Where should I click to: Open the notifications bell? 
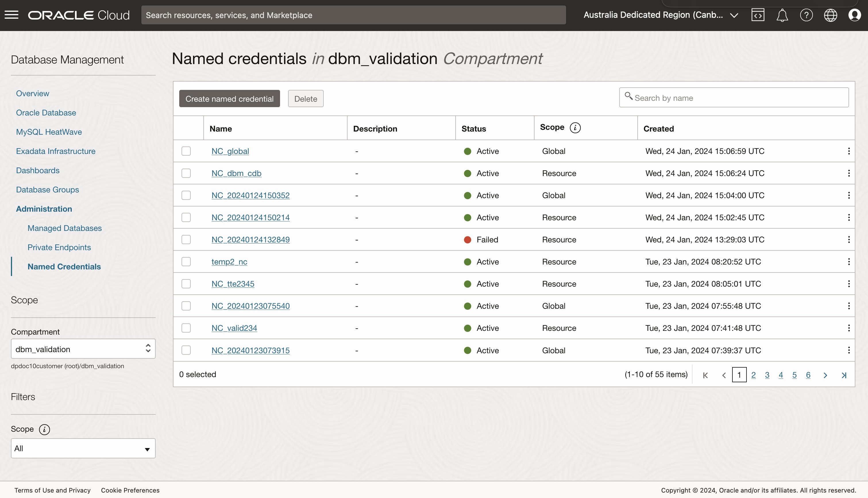[782, 15]
